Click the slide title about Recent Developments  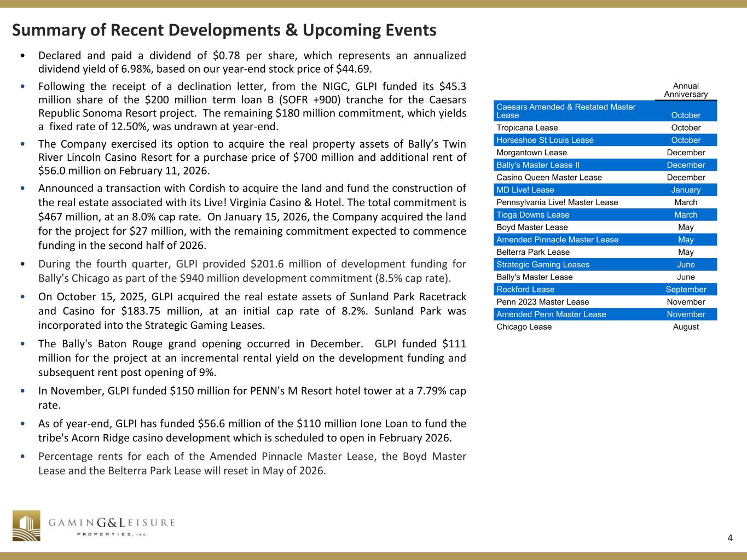click(x=224, y=30)
